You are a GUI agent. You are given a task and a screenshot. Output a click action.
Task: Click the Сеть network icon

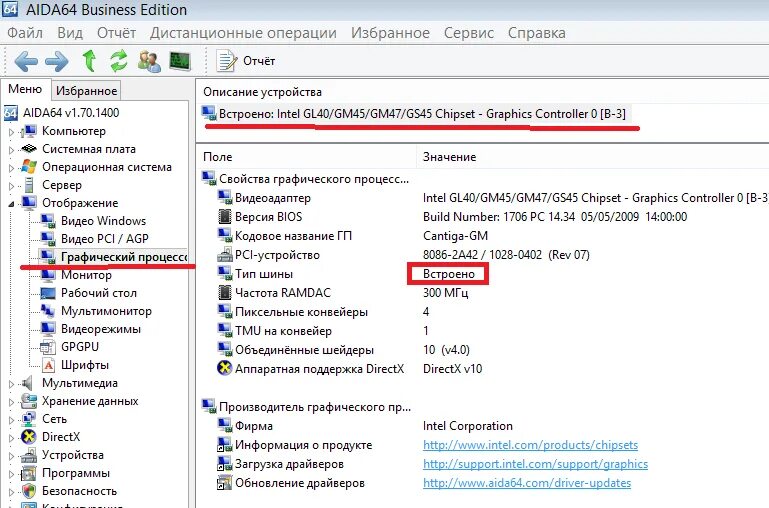coord(29,419)
